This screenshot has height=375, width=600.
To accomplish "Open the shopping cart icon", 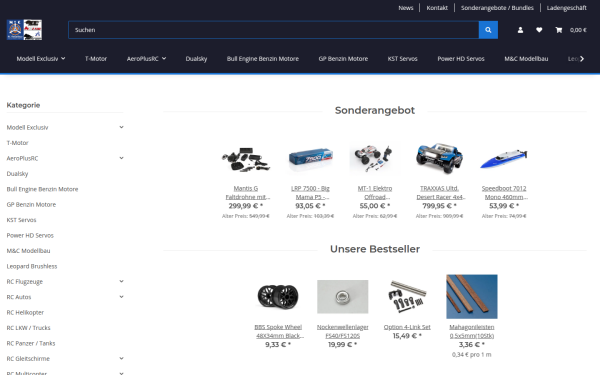I will 559,30.
